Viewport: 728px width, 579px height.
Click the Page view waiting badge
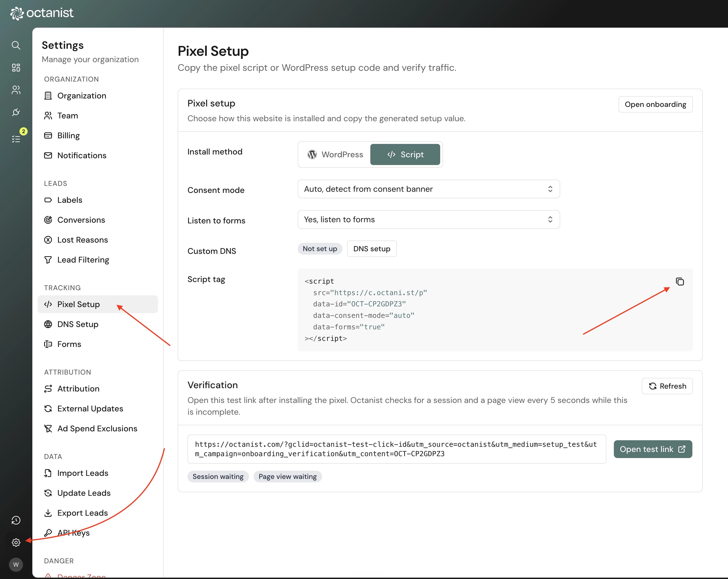[287, 476]
